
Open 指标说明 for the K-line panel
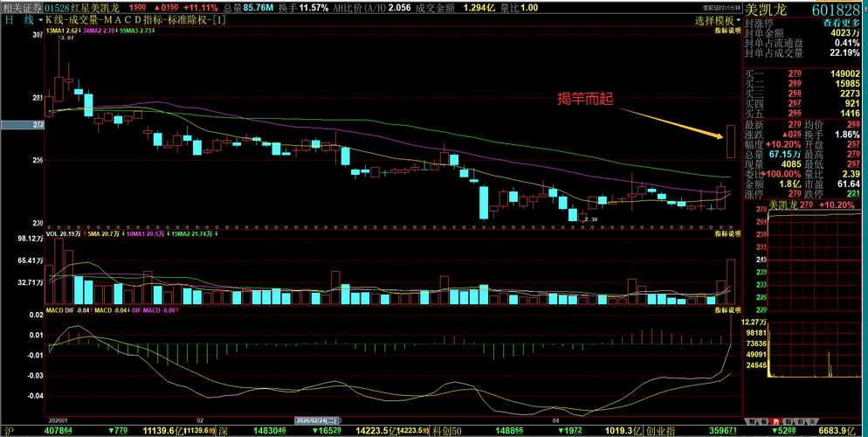727,31
